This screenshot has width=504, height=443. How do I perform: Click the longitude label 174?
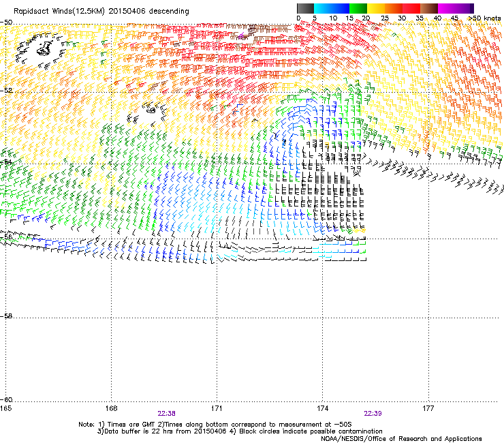click(x=322, y=408)
